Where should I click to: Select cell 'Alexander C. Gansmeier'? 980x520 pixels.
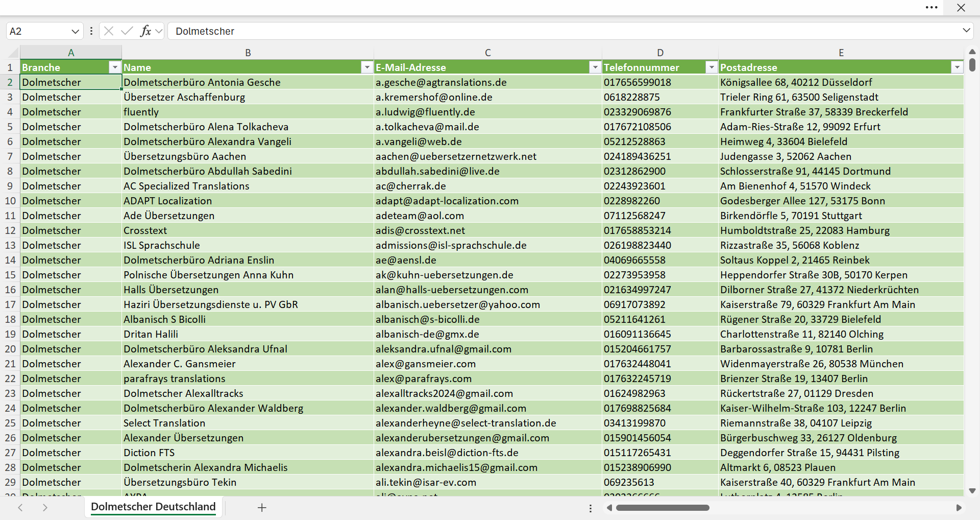(248, 364)
